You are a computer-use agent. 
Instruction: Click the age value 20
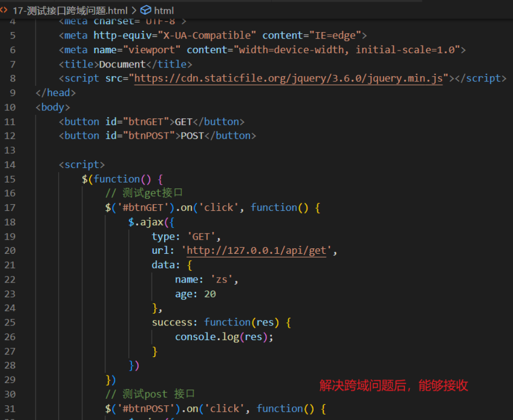pos(210,294)
